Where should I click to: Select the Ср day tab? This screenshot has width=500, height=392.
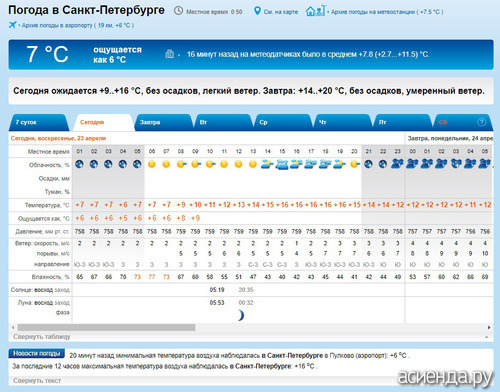(283, 122)
